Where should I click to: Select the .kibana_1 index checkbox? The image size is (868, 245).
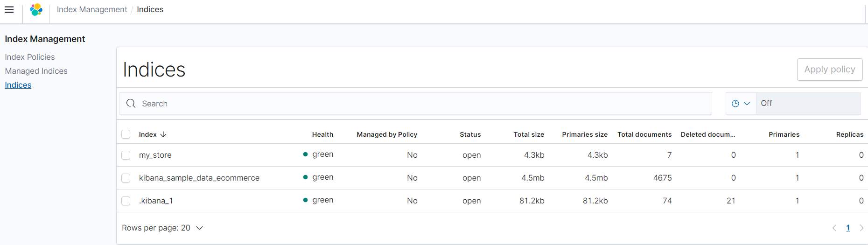tap(126, 201)
